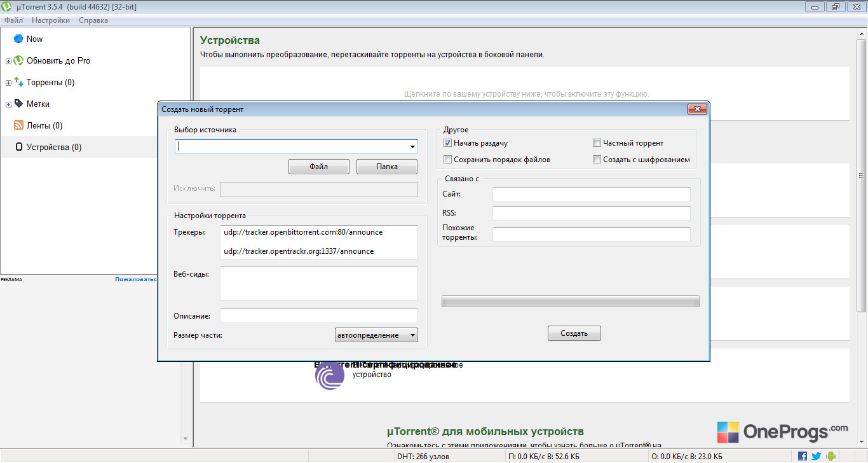The image size is (868, 463).
Task: Open the Twitter bird icon in status bar
Action: [817, 456]
